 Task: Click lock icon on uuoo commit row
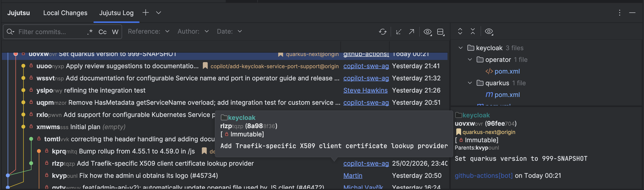(31, 66)
